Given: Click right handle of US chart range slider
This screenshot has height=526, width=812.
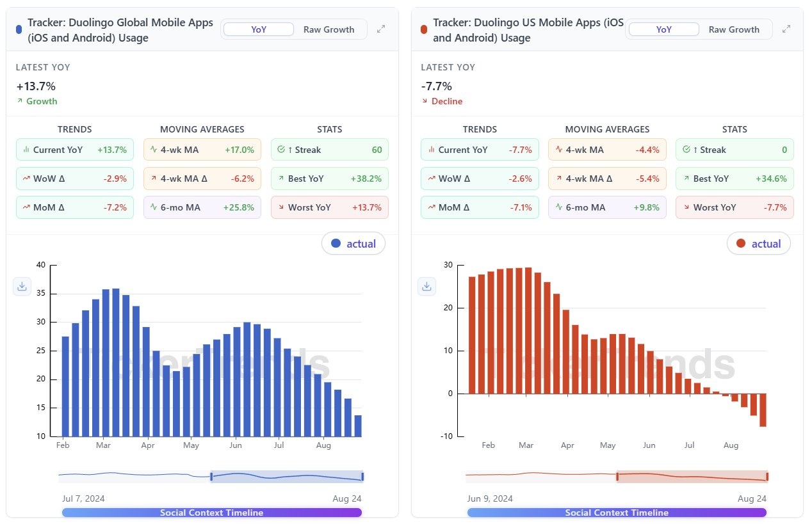Looking at the screenshot, I should [x=767, y=476].
